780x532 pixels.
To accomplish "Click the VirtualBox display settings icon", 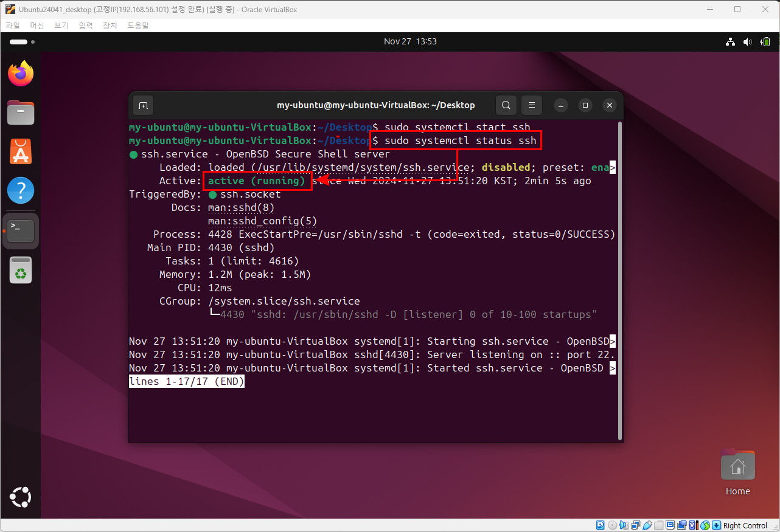I will (x=670, y=525).
